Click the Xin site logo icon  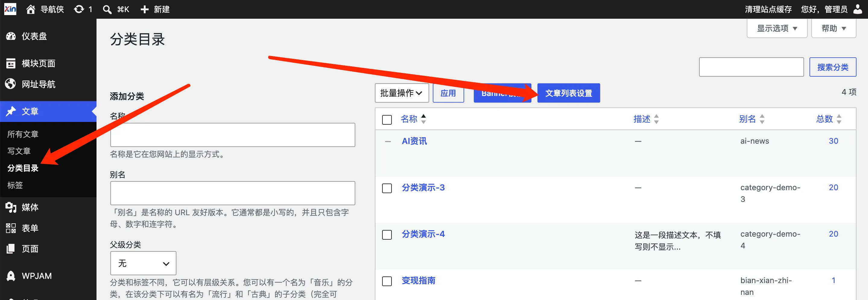click(10, 9)
